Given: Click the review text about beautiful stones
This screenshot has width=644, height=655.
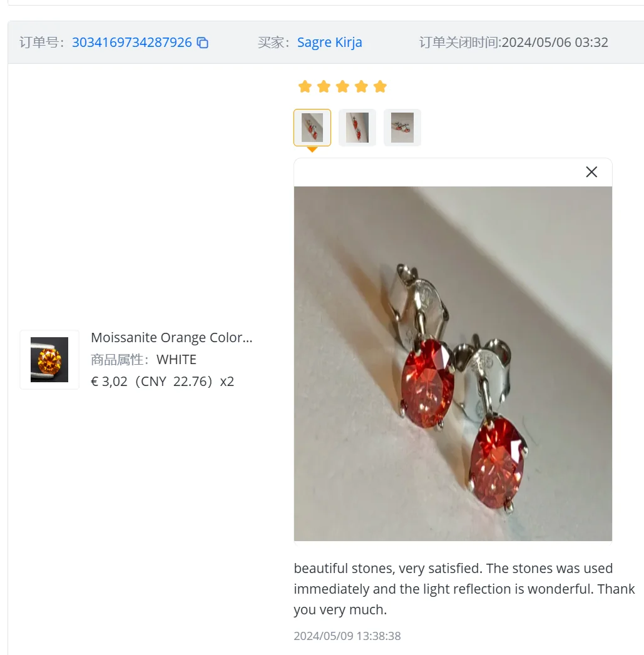Looking at the screenshot, I should (x=464, y=589).
